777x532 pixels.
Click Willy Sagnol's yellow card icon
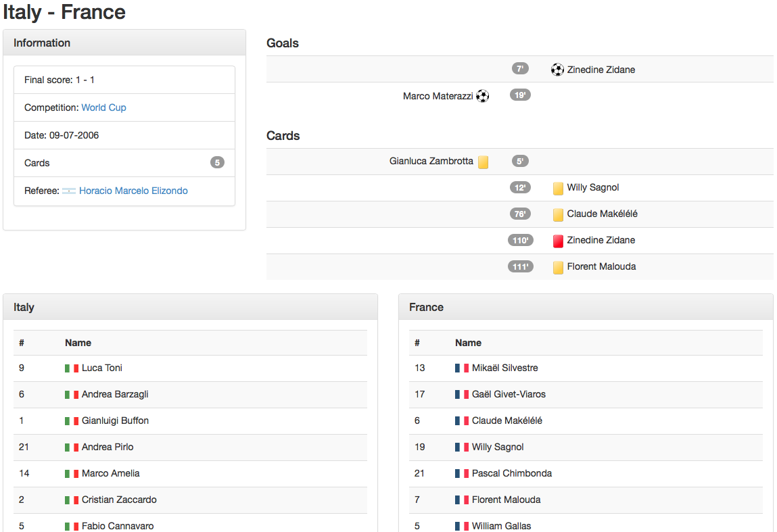[x=558, y=188]
